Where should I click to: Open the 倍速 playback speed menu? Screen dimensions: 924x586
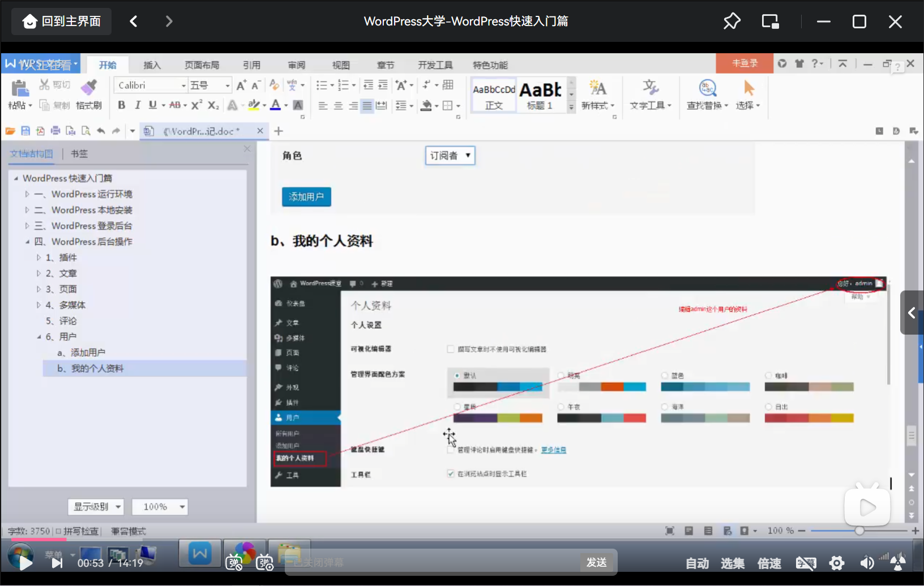769,563
